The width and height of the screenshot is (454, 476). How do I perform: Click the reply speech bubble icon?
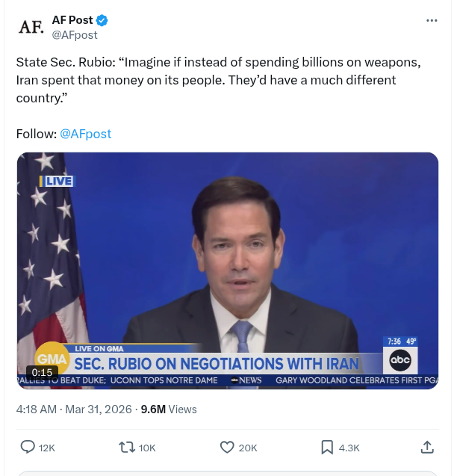[x=28, y=447]
